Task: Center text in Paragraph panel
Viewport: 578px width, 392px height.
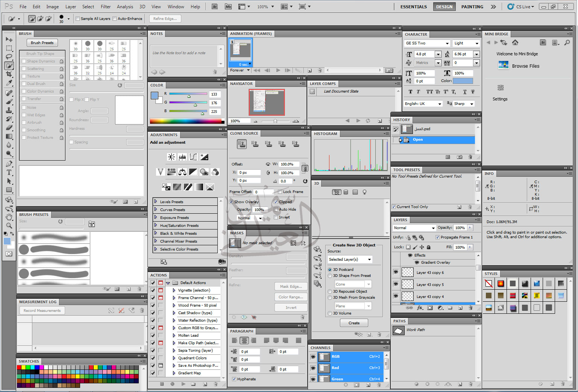Action: (244, 340)
